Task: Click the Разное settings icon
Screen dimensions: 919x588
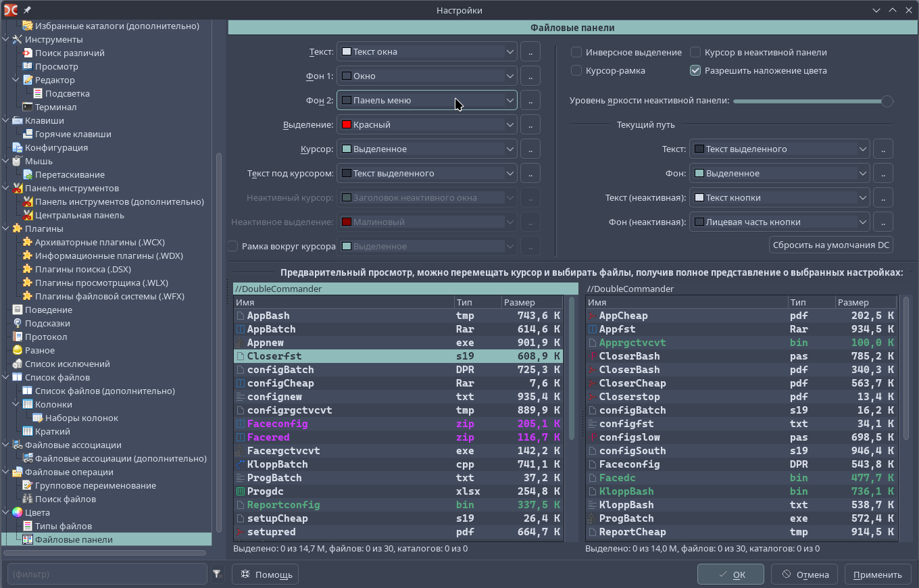Action: (18, 350)
